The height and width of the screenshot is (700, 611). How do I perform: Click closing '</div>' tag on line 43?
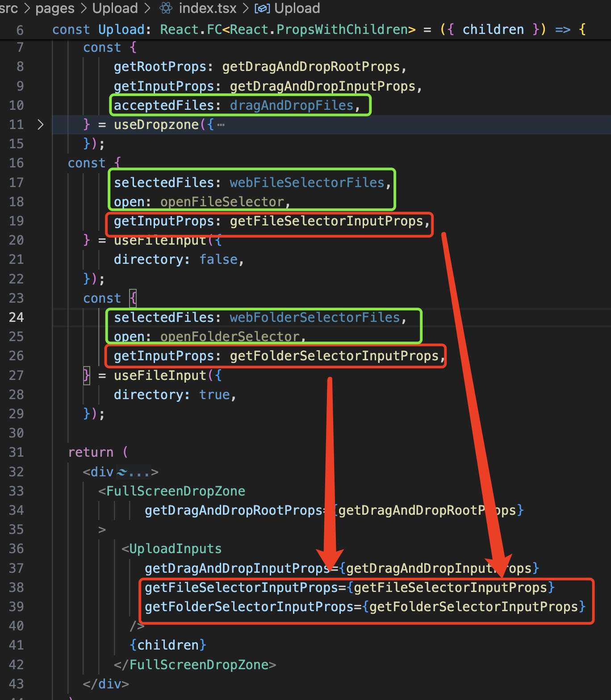click(x=106, y=684)
